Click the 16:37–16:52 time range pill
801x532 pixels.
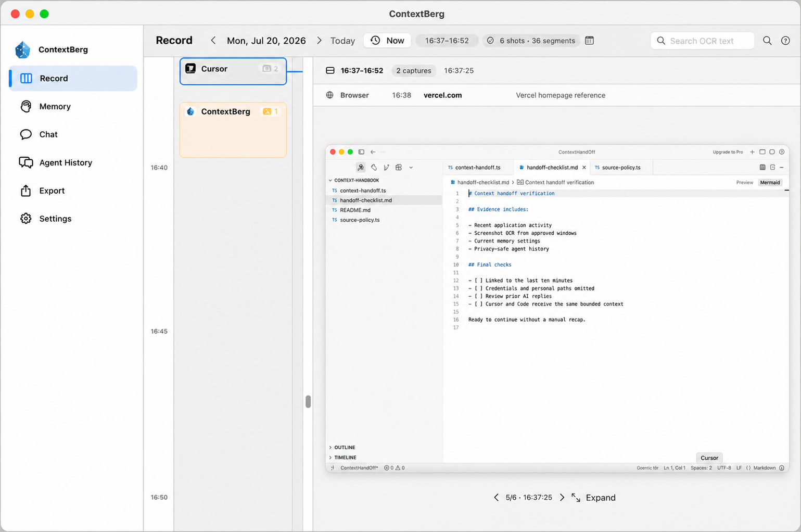tap(447, 41)
